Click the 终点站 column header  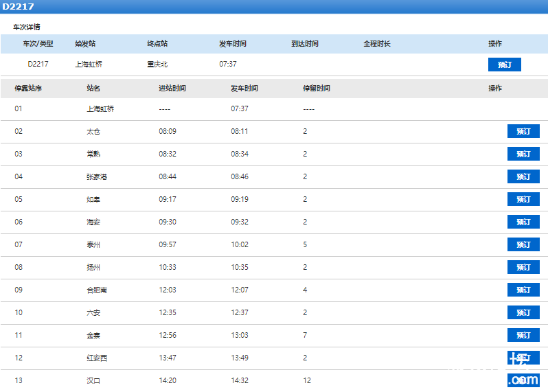pos(157,44)
